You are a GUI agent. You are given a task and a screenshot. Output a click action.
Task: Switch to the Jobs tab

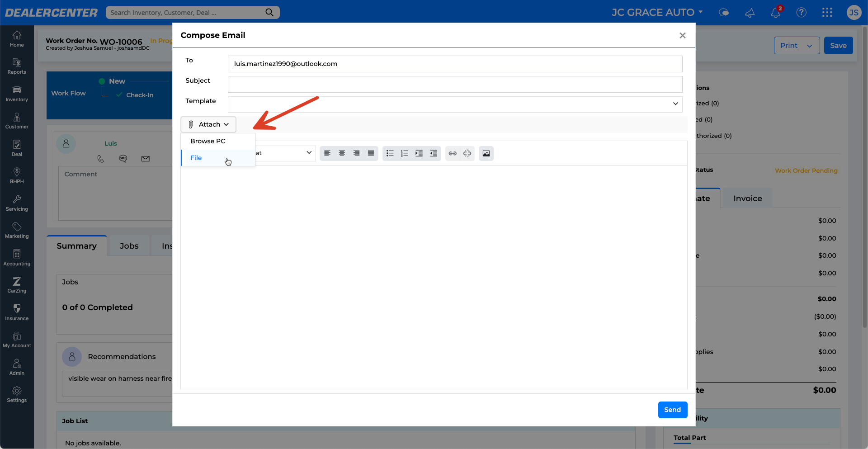click(129, 246)
